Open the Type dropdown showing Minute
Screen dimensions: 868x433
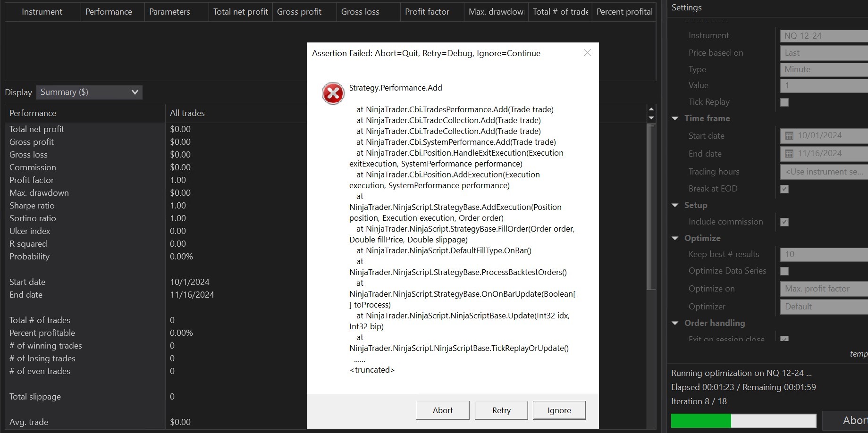[824, 69]
